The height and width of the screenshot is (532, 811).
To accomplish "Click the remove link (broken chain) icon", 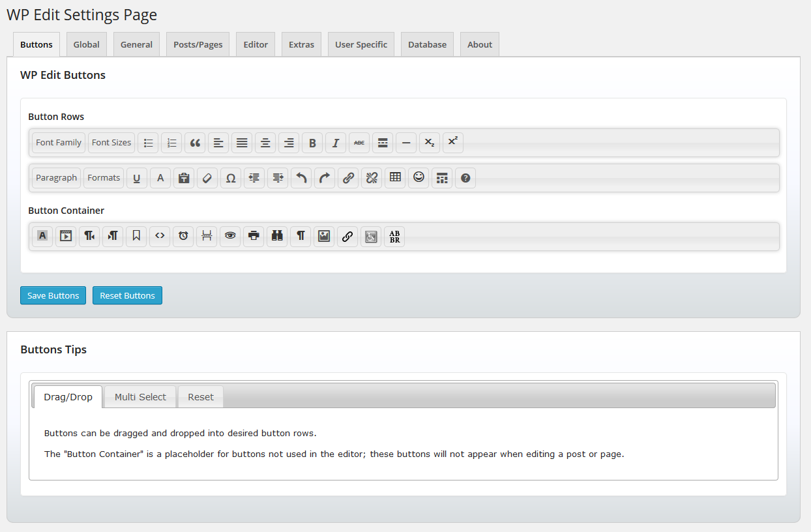I will coord(372,178).
